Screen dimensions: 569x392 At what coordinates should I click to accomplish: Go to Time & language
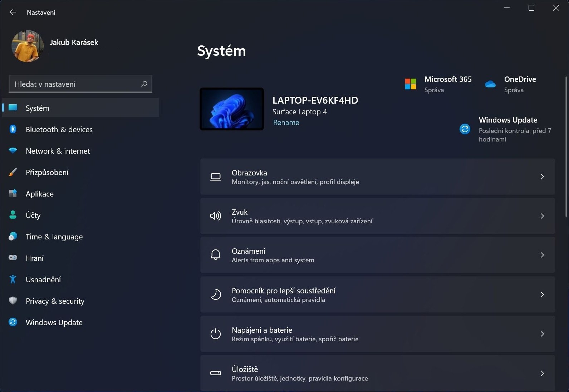80,237
